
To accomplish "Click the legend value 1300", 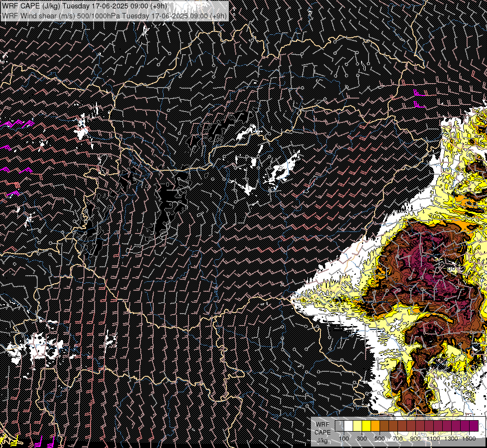I will click(451, 439).
